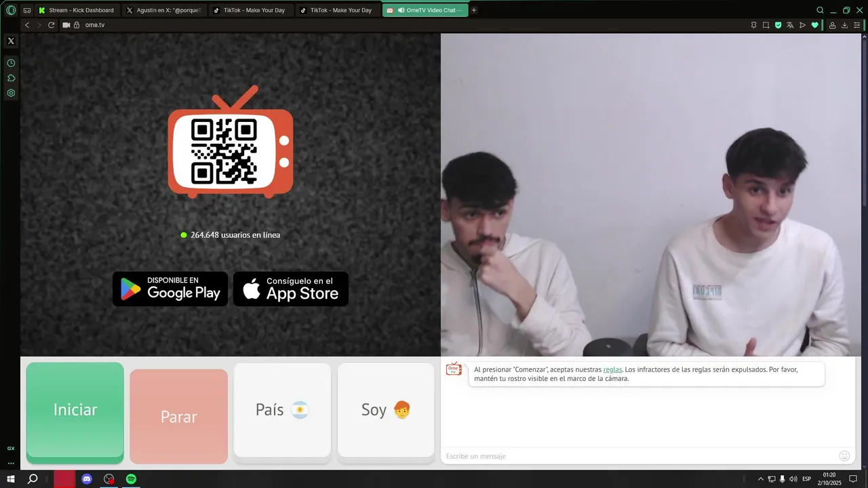Viewport: 868px width, 488px height.
Task: Click the 264.648 usuarios en línea text
Action: pos(235,235)
